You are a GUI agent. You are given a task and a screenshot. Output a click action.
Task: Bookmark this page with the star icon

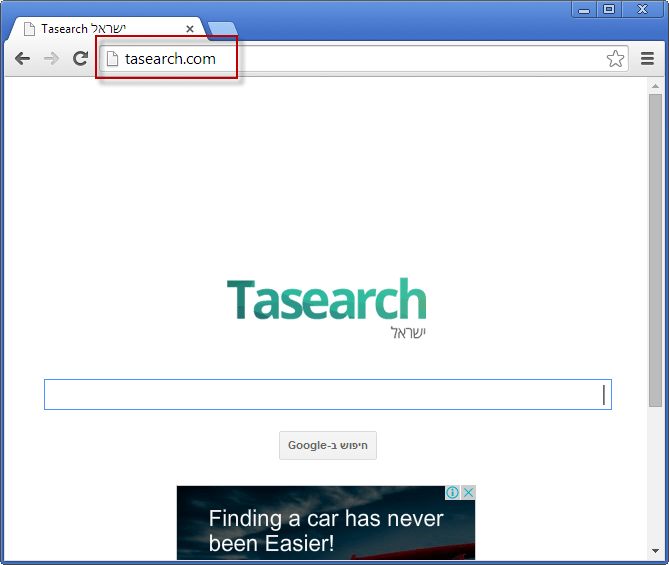click(615, 58)
